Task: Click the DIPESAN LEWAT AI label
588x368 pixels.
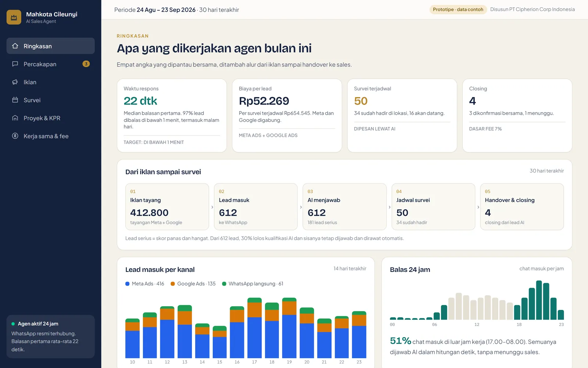Action: [375, 129]
